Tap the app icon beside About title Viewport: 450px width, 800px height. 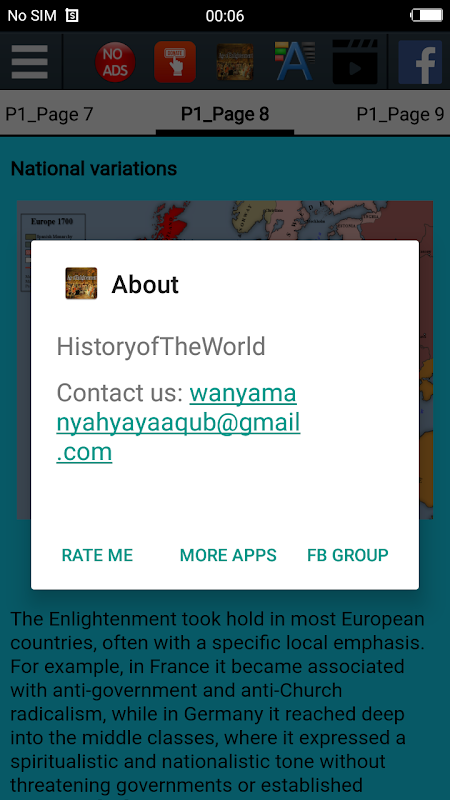(x=81, y=283)
